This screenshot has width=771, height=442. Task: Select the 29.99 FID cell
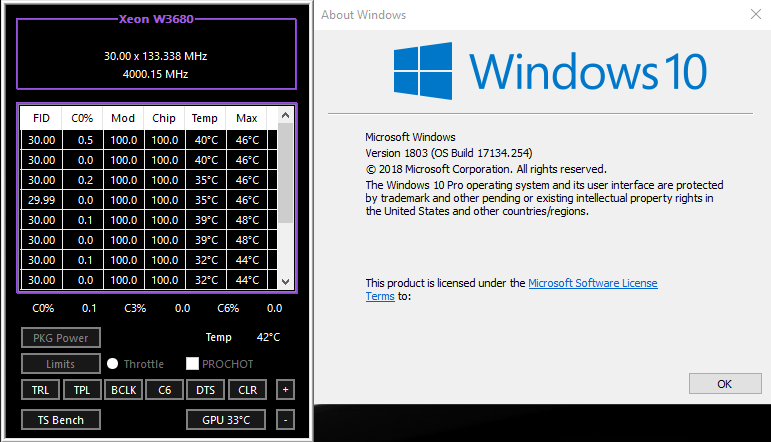coord(42,200)
